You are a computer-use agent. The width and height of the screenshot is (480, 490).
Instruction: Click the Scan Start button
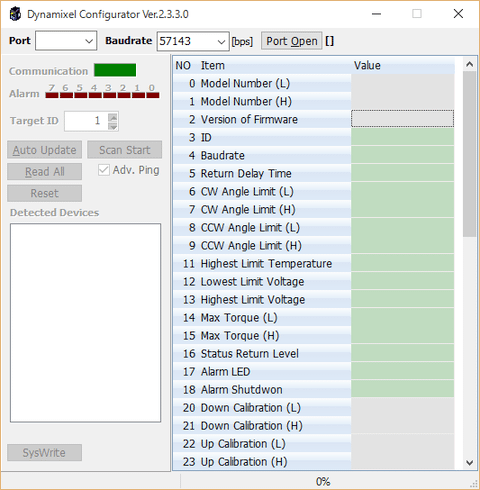tap(125, 150)
